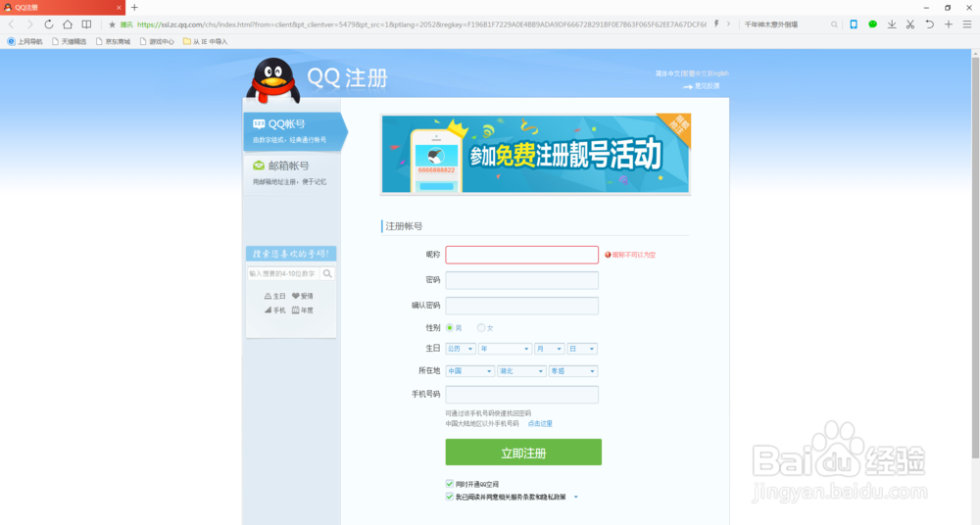Screen dimensions: 980x525
Task: Close the QQ注册 browser tab
Action: (119, 8)
